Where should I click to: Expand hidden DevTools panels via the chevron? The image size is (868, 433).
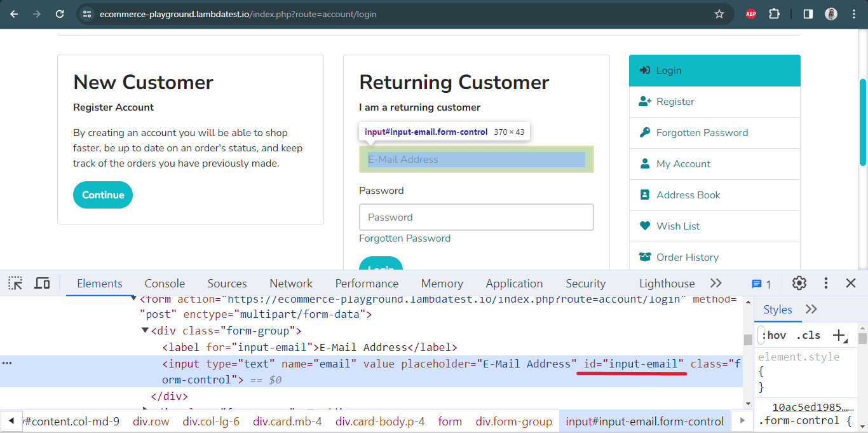pos(716,283)
